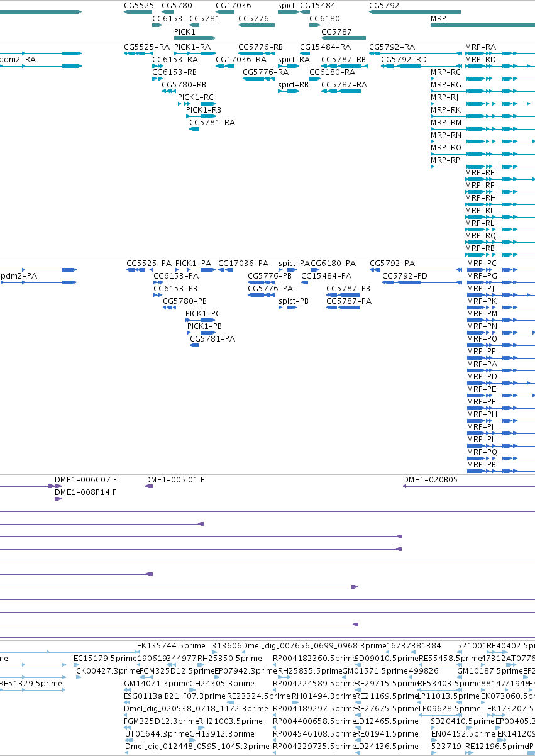The width and height of the screenshot is (535, 756).
Task: Open the GM14071.3prime EST label
Action: [157, 684]
